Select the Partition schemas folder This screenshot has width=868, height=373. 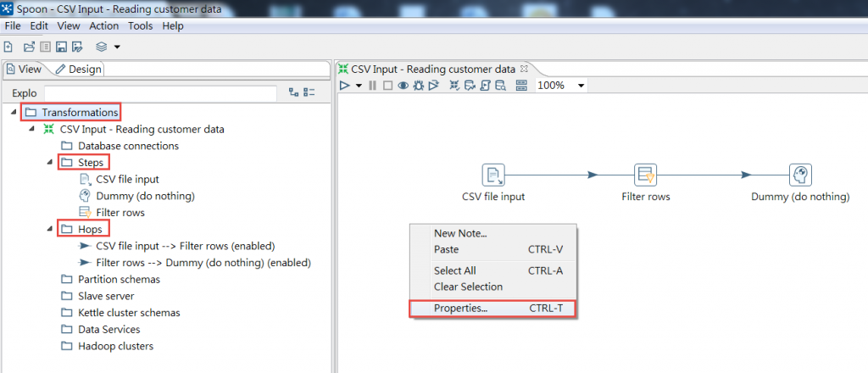tap(111, 280)
